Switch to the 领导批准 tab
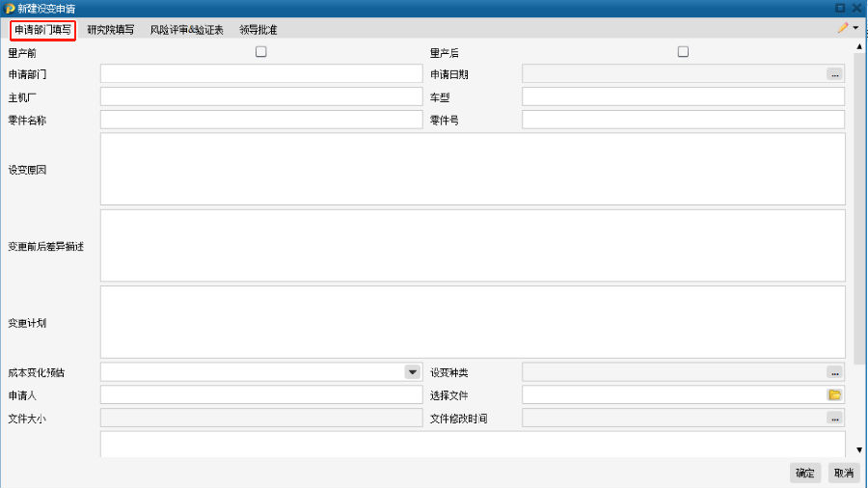868x488 pixels. (258, 30)
